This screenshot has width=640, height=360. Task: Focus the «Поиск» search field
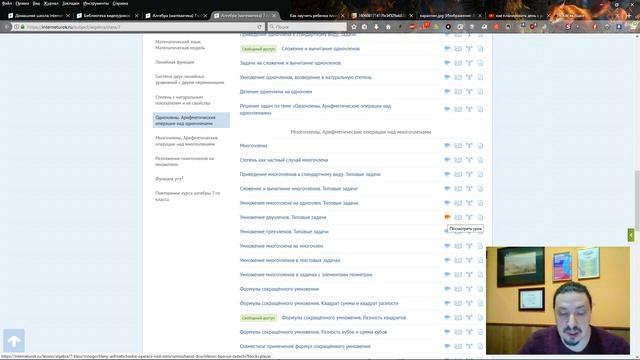[x=307, y=27]
